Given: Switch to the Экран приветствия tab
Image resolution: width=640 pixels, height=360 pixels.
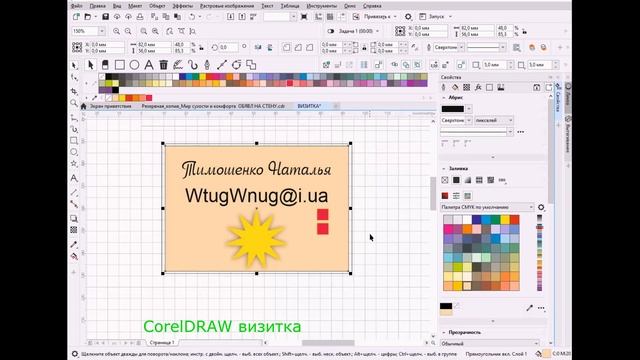Looking at the screenshot, I should (x=111, y=106).
